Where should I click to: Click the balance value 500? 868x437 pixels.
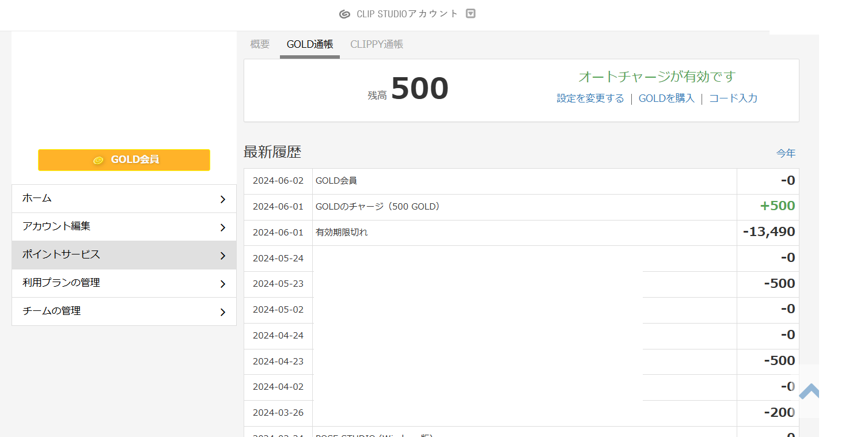coord(420,89)
